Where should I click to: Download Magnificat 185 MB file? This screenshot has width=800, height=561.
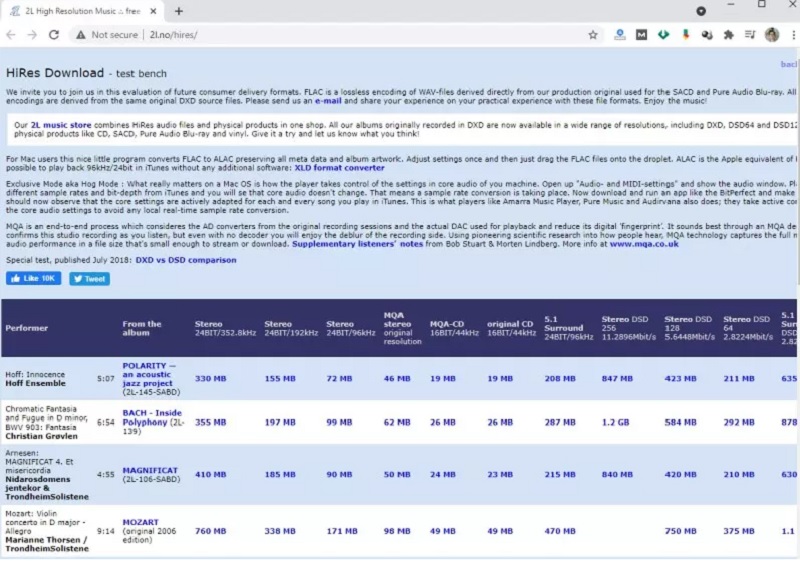pos(280,475)
